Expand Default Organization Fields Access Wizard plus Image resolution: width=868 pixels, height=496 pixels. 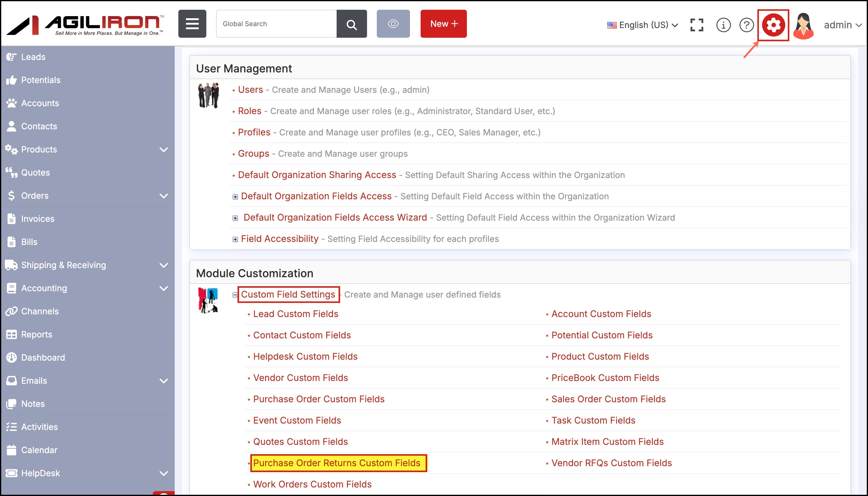(x=235, y=218)
